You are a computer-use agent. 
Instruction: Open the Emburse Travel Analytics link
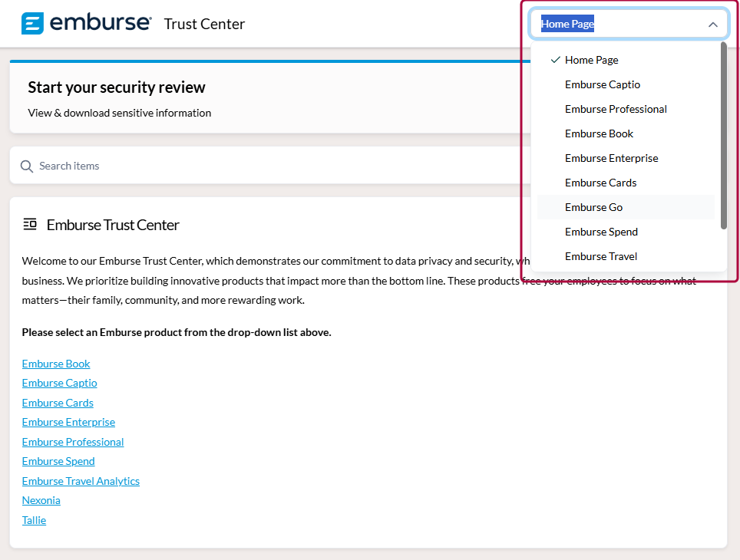click(81, 481)
